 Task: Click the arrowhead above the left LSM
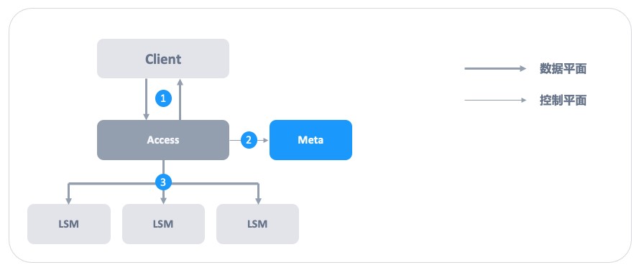pyautogui.click(x=68, y=200)
